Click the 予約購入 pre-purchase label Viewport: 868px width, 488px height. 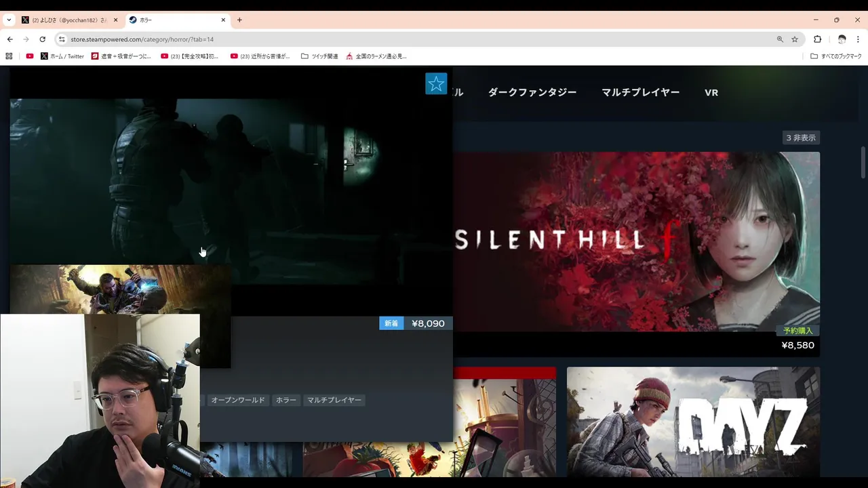(797, 331)
